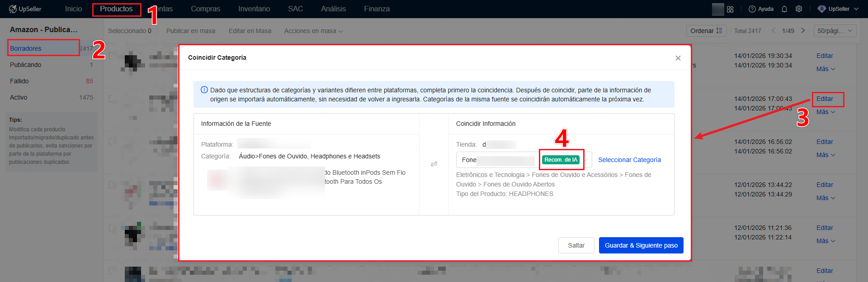
Task: Open settings gear icon in header
Action: pyautogui.click(x=799, y=9)
